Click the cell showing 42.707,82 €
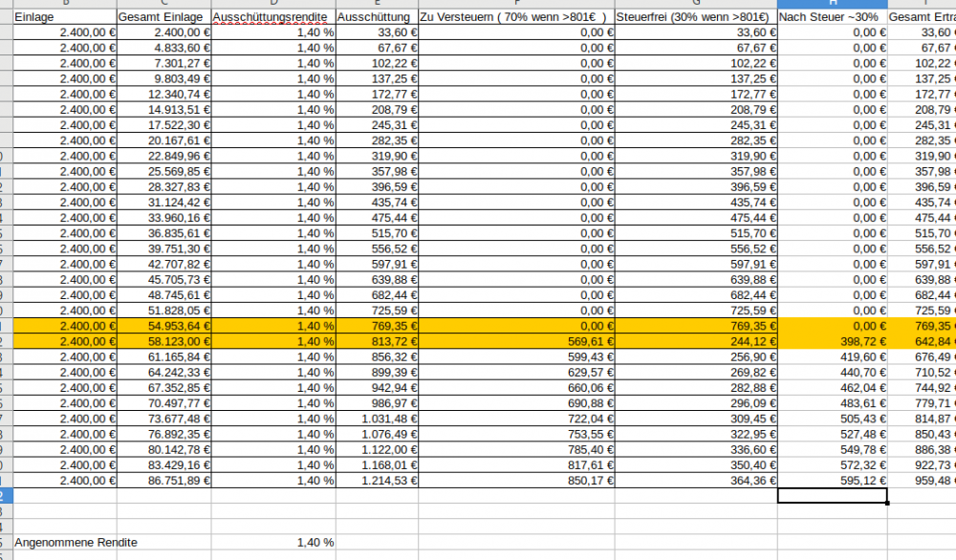The image size is (956, 560). [x=164, y=265]
